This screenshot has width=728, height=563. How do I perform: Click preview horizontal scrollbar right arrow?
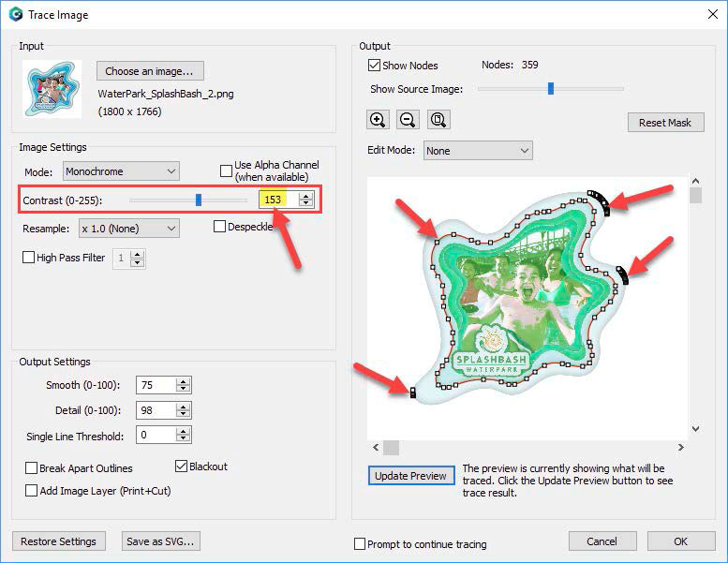(680, 448)
